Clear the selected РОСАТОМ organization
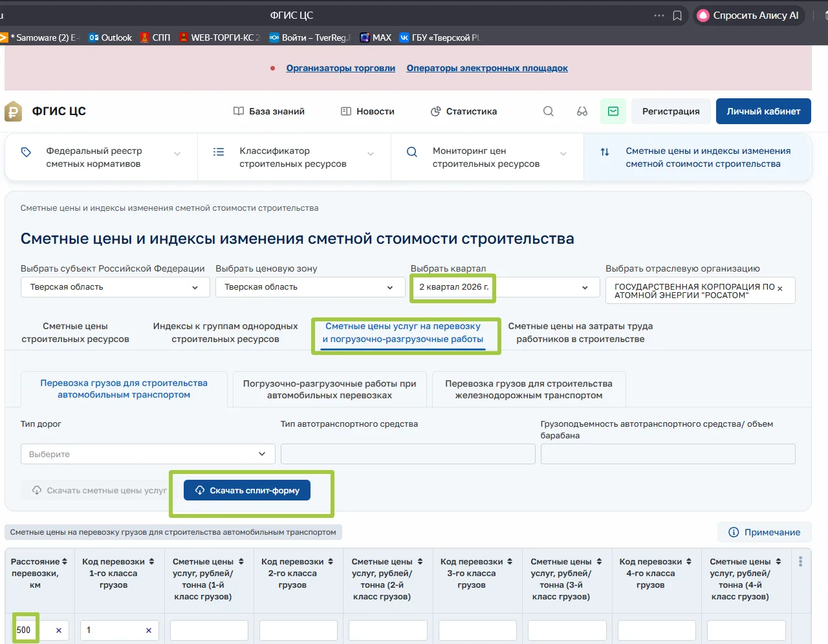The width and height of the screenshot is (828, 644). (x=780, y=288)
